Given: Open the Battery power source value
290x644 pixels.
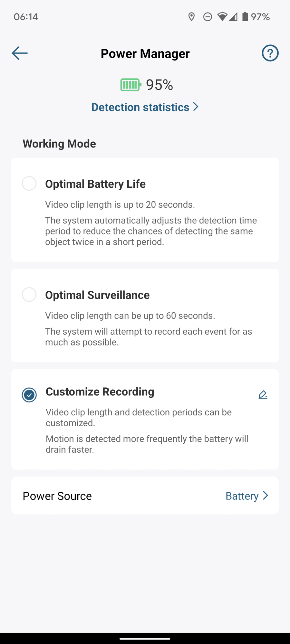Looking at the screenshot, I should 242,496.
